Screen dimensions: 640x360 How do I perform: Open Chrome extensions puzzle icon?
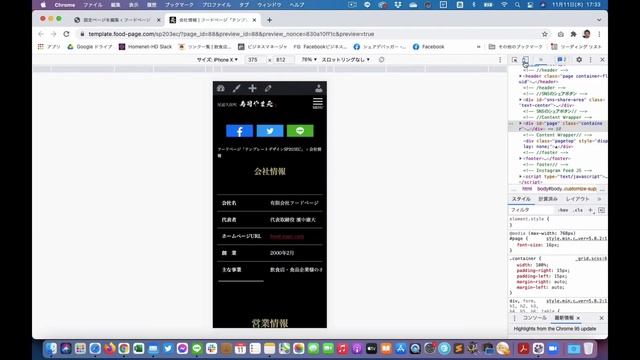click(573, 34)
